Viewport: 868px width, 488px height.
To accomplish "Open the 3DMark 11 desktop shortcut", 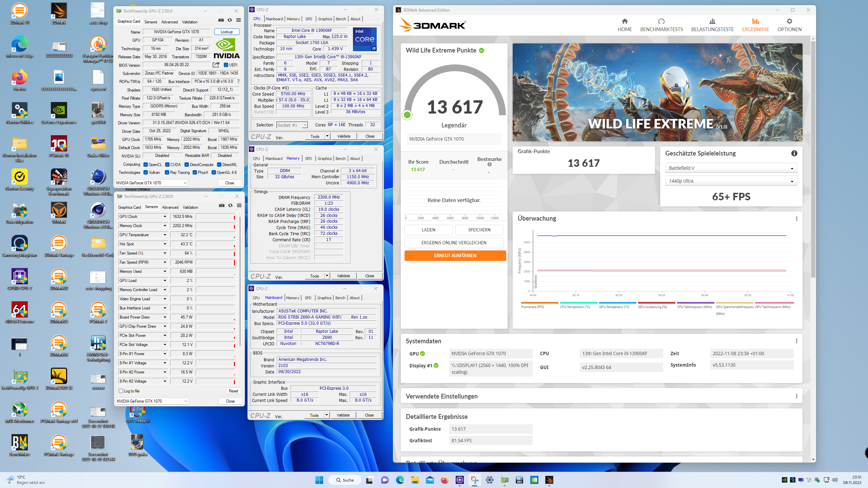I will [x=19, y=14].
